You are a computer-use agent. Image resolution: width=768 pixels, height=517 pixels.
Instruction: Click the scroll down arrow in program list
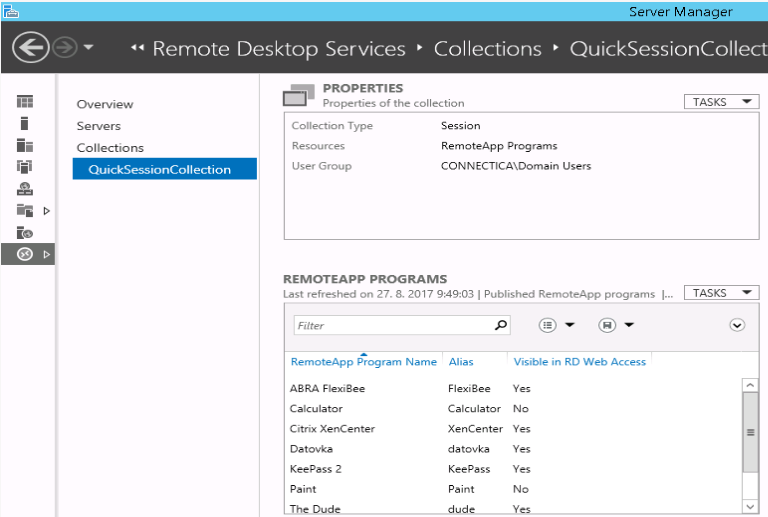pos(750,506)
